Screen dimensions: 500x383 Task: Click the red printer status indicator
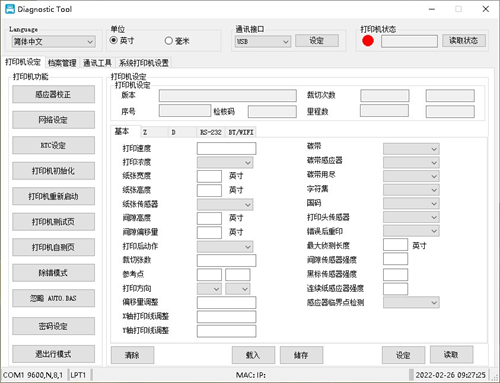tap(368, 41)
